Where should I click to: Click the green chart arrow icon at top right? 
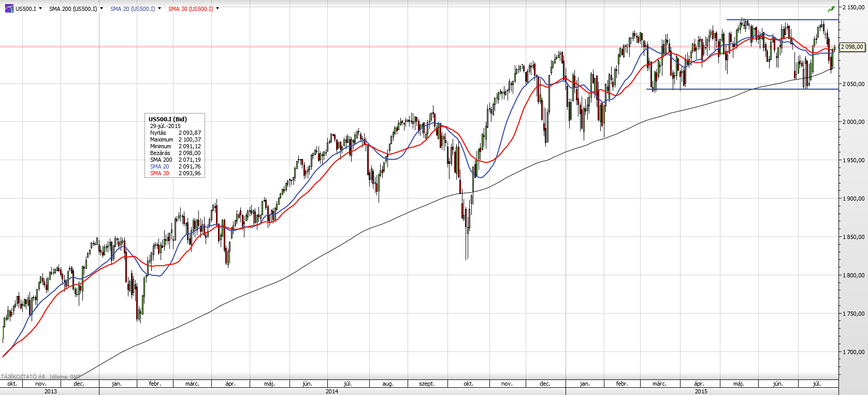831,9
